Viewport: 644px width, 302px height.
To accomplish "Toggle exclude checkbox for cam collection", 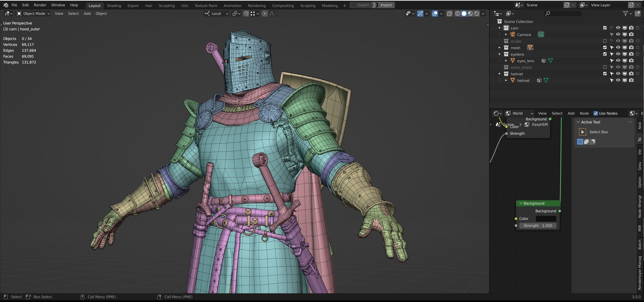I will pyautogui.click(x=605, y=28).
